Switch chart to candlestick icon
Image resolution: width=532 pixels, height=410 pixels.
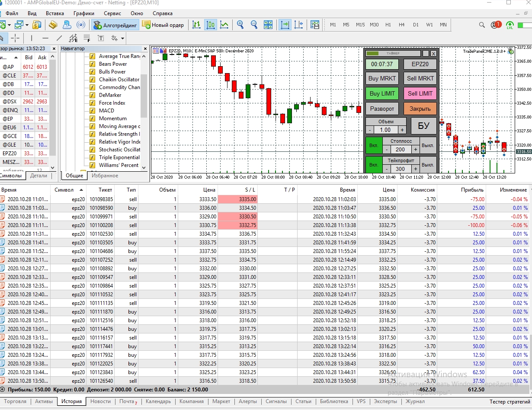211,25
